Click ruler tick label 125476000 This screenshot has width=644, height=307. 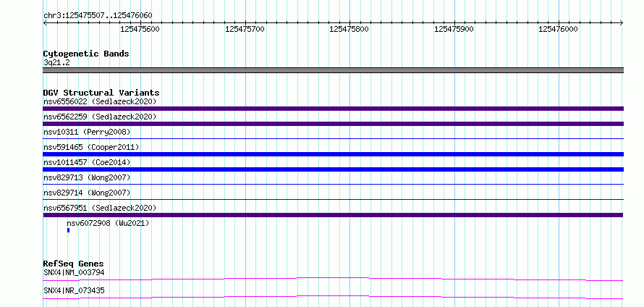tap(558, 29)
